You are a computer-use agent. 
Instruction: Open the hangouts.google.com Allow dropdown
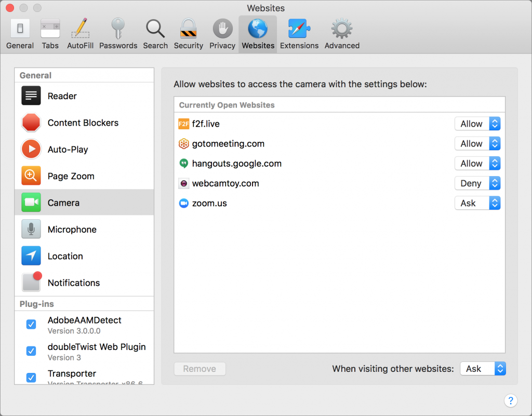pos(477,164)
